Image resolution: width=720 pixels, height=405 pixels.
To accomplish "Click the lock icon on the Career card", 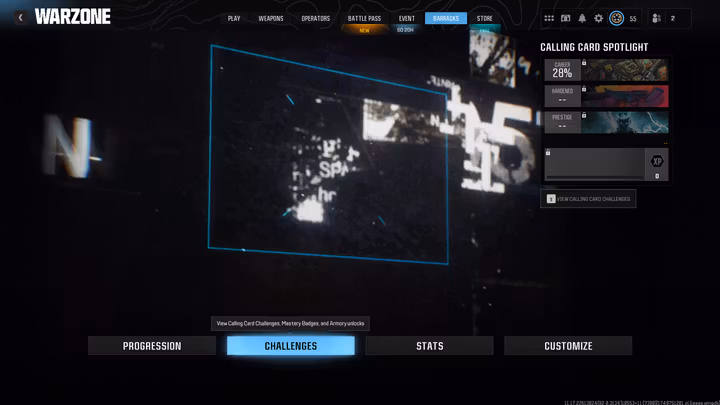I will pyautogui.click(x=584, y=62).
